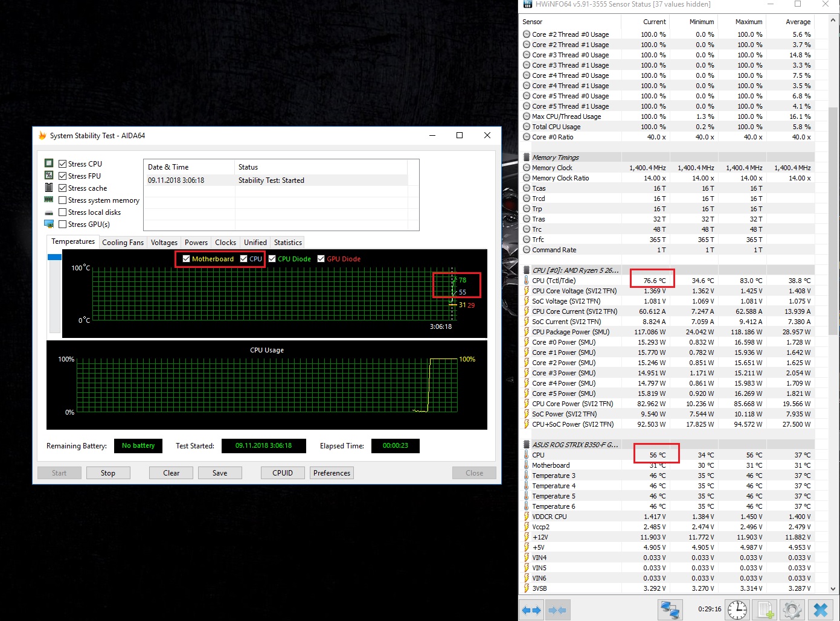Click the circle icon on Total CPU Usage row

527,127
